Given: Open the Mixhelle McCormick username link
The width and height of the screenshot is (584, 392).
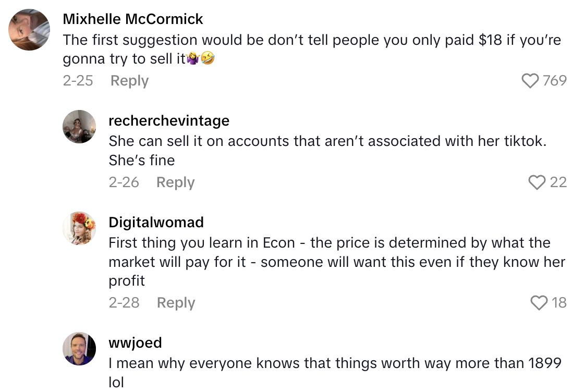Looking at the screenshot, I should pyautogui.click(x=133, y=19).
